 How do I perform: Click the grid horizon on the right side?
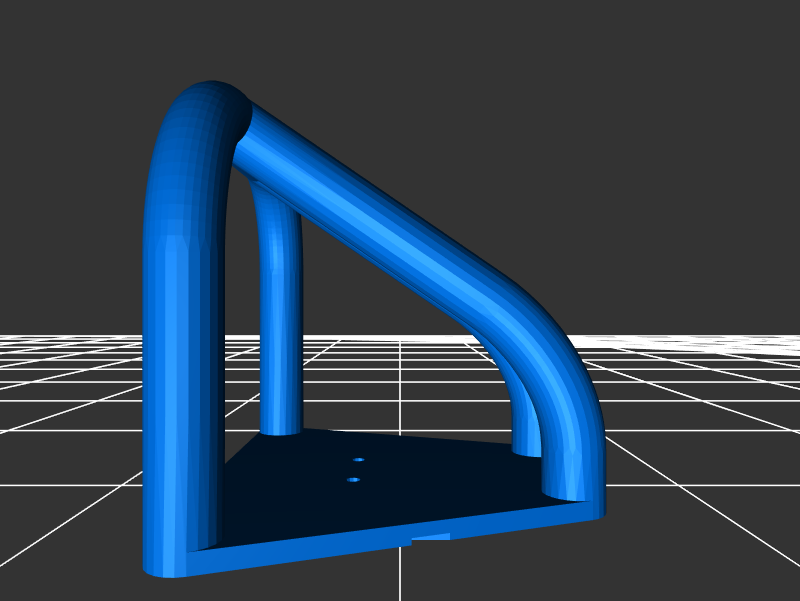700,340
